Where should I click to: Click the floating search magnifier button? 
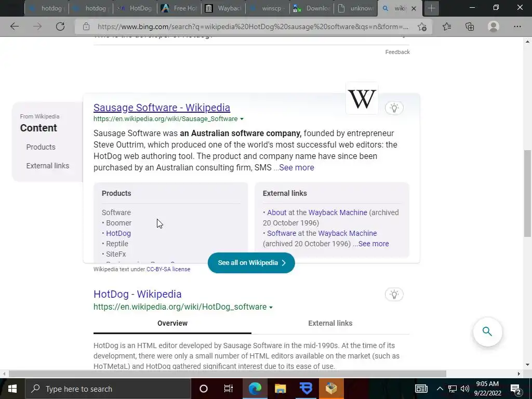point(487,331)
